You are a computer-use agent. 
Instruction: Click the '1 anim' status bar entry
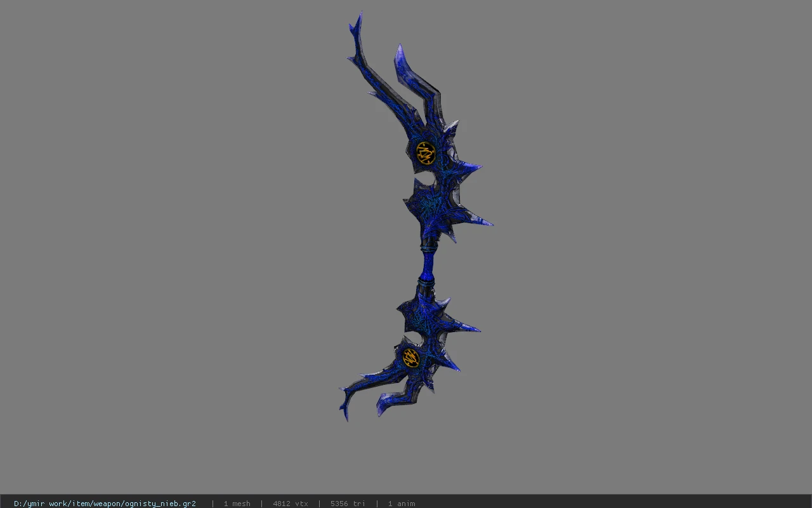tap(402, 504)
